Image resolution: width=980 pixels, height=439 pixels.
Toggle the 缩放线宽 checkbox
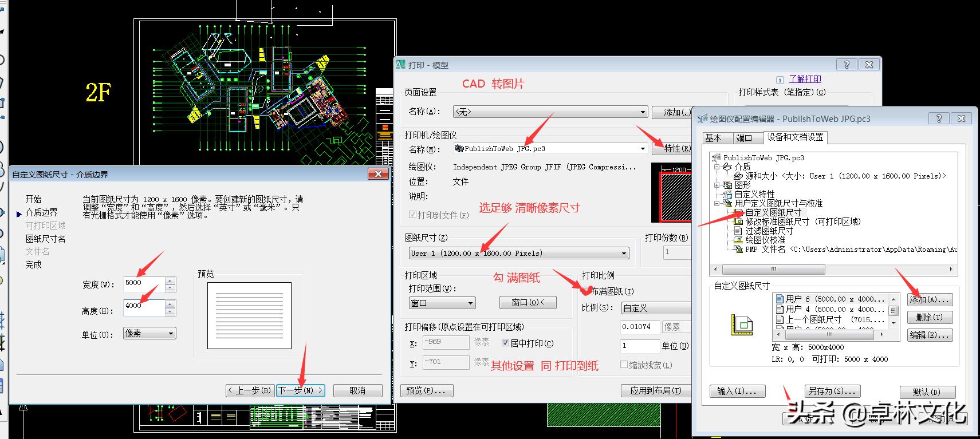pos(624,365)
